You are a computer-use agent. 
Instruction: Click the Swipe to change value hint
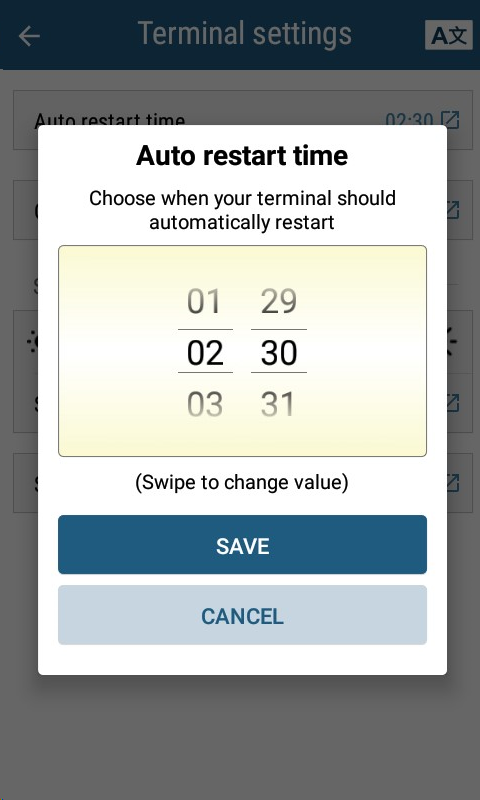pyautogui.click(x=242, y=482)
